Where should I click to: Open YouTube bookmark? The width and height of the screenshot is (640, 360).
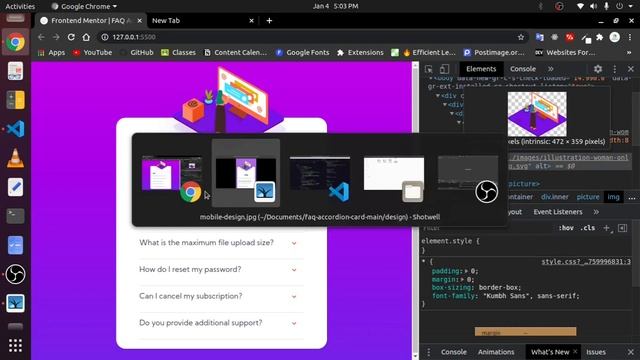(x=93, y=53)
